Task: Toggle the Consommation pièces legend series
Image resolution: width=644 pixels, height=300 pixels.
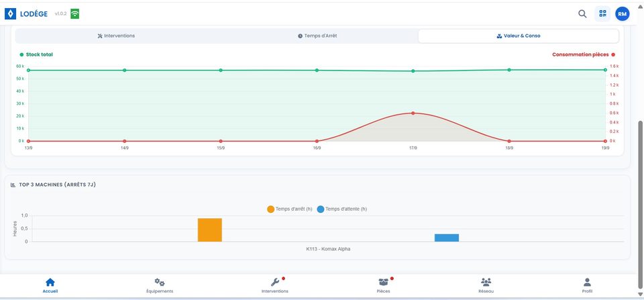Action: (x=584, y=54)
